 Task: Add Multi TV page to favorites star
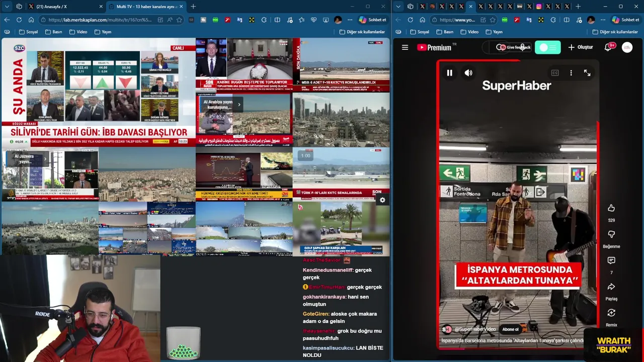point(179,20)
